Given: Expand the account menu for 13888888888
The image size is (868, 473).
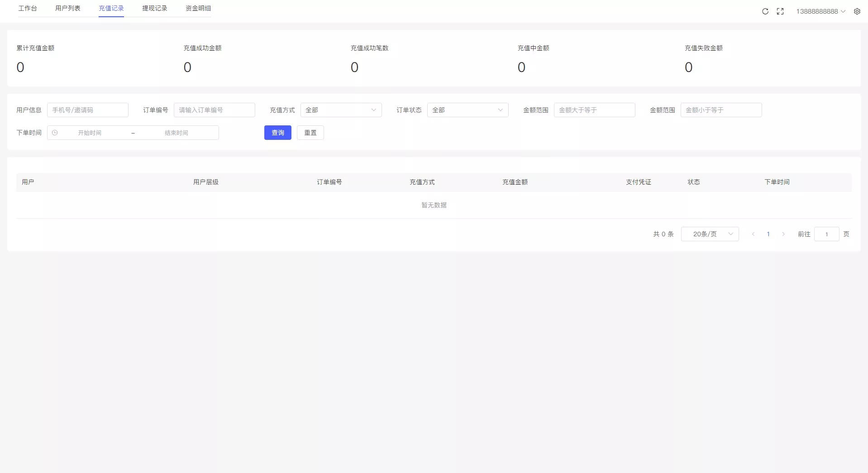Looking at the screenshot, I should [x=820, y=11].
